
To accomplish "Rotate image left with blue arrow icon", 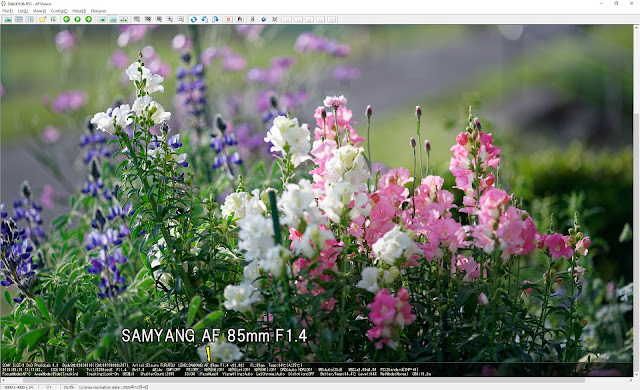I will [204, 19].
